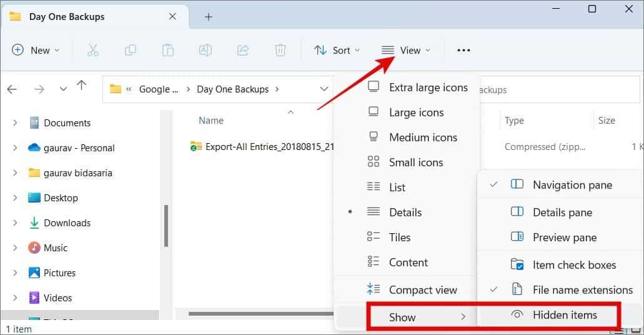Screen dimensions: 644x335
Task: Open gaurav - Personal OneDrive folder
Action: point(71,148)
